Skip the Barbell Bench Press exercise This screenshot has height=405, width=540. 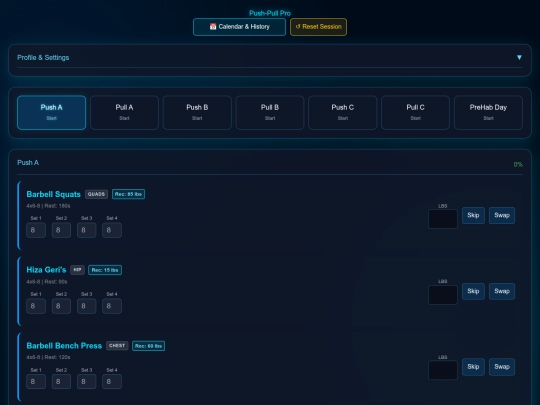click(473, 367)
